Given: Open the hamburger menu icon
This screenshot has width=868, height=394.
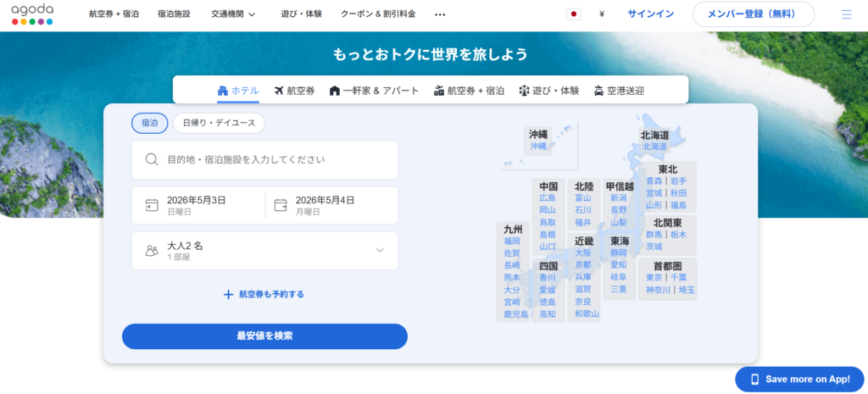Looking at the screenshot, I should [x=846, y=14].
